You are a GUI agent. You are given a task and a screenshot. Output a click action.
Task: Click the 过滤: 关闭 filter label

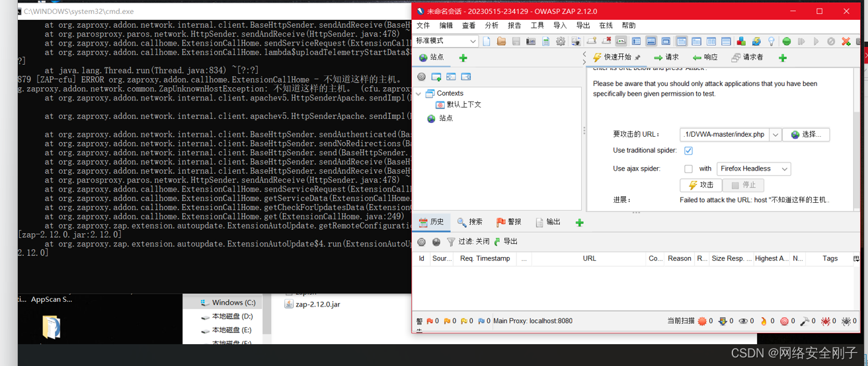(x=474, y=242)
